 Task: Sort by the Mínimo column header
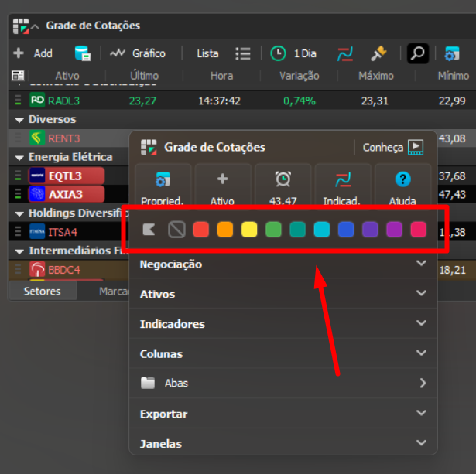pyautogui.click(x=454, y=76)
